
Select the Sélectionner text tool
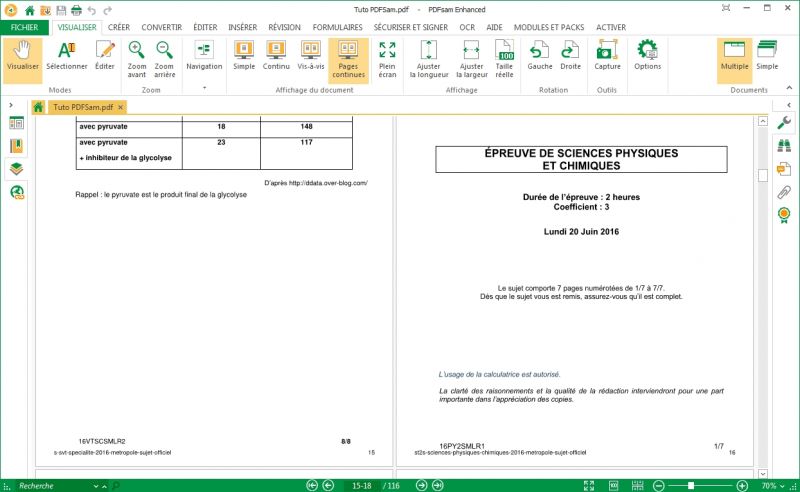tap(67, 56)
